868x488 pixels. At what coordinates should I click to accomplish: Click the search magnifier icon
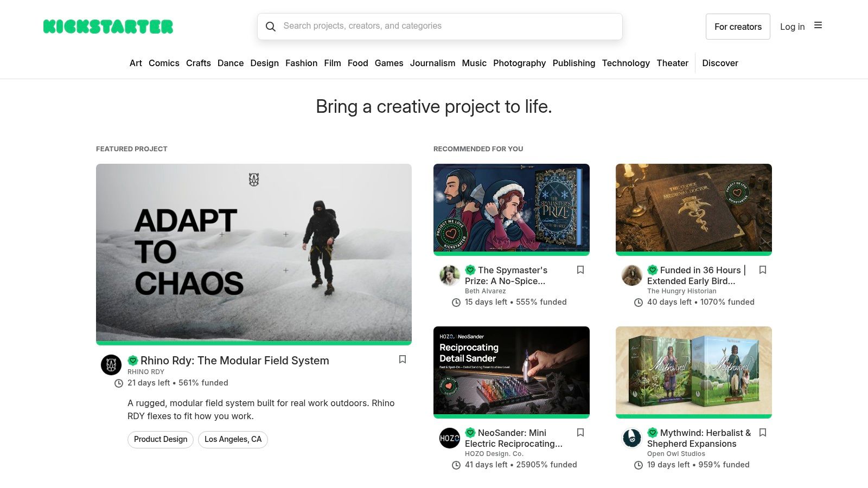tap(271, 26)
